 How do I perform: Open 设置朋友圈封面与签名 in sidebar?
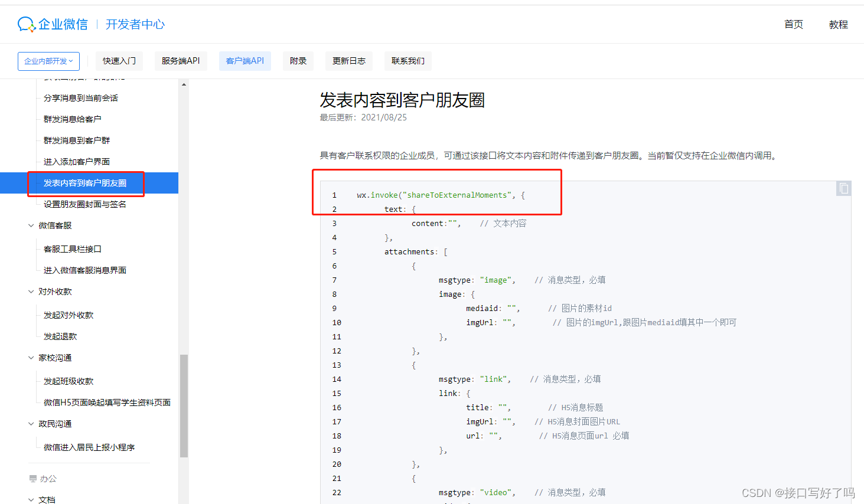tap(85, 204)
